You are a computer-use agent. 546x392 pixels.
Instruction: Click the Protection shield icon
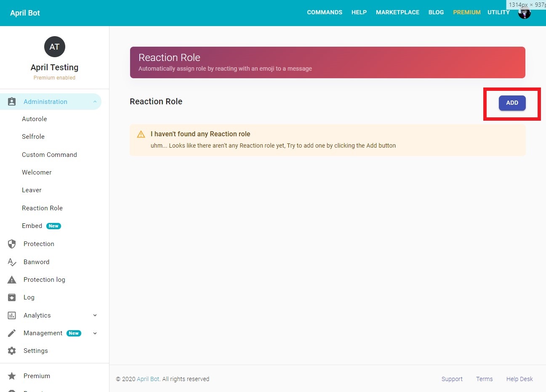point(12,244)
